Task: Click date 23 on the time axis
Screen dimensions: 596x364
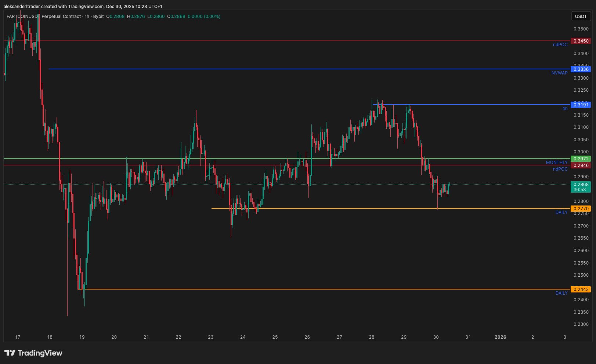Action: tap(210, 337)
